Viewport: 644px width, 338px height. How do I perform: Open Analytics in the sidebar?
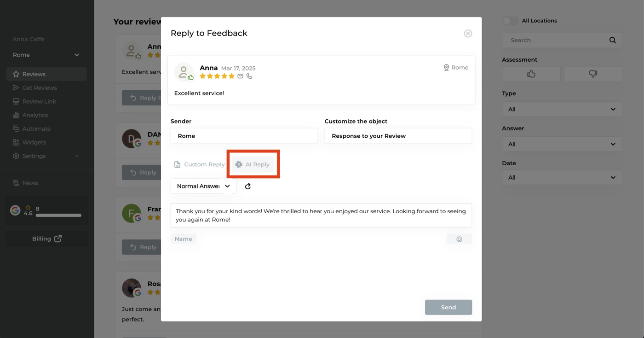[35, 115]
